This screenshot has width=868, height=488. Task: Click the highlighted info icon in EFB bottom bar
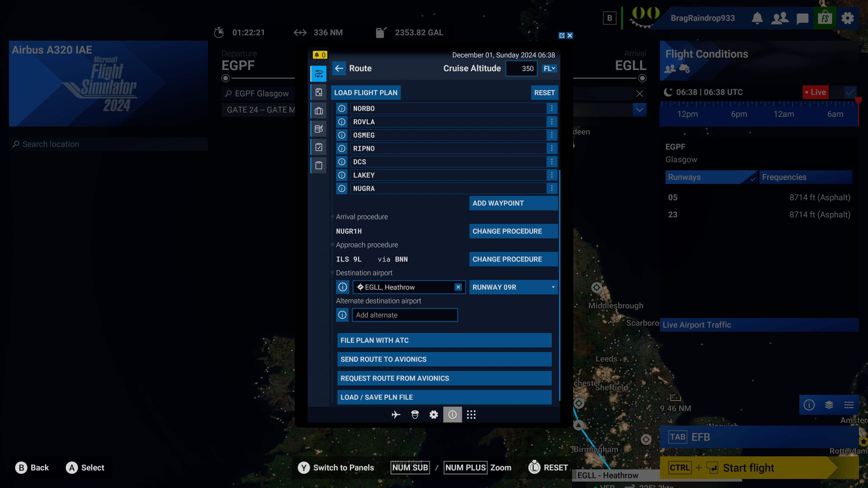tap(453, 415)
